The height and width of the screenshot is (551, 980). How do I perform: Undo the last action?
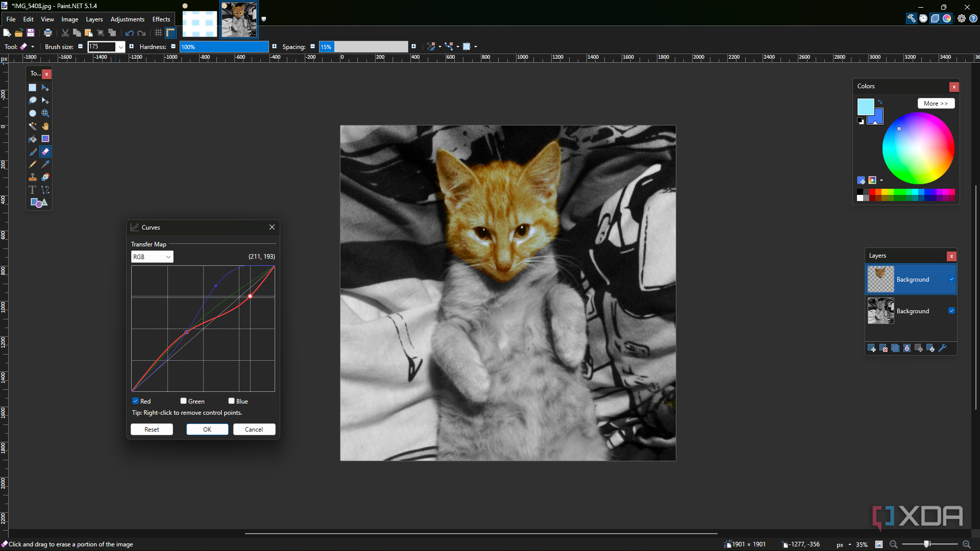coord(130,33)
